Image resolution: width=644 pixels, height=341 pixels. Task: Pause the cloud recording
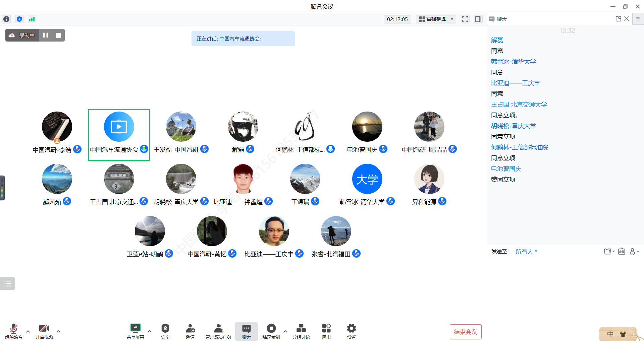[46, 35]
